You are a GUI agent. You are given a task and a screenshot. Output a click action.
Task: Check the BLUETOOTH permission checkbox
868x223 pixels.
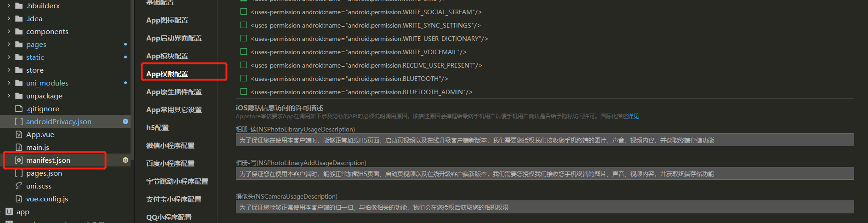click(244, 78)
